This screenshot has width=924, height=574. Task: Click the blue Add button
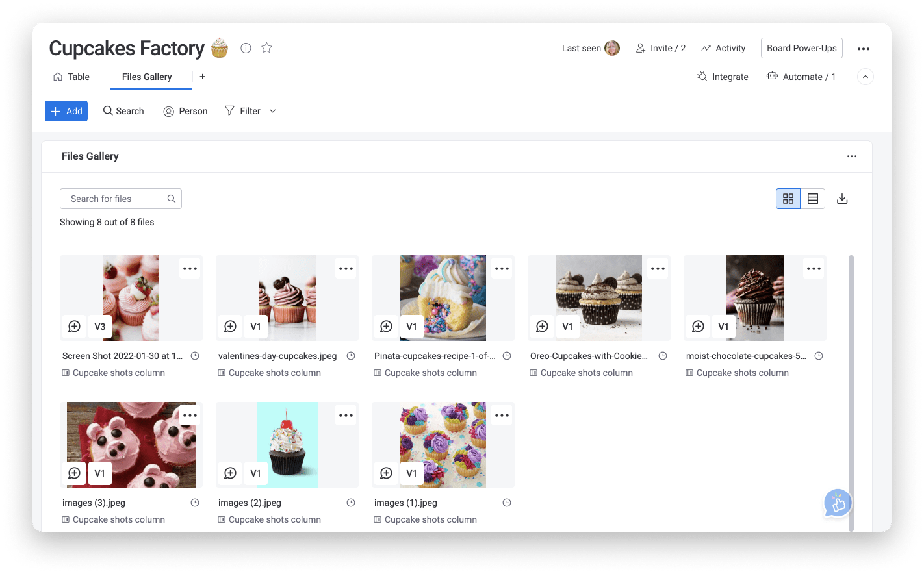pyautogui.click(x=66, y=110)
